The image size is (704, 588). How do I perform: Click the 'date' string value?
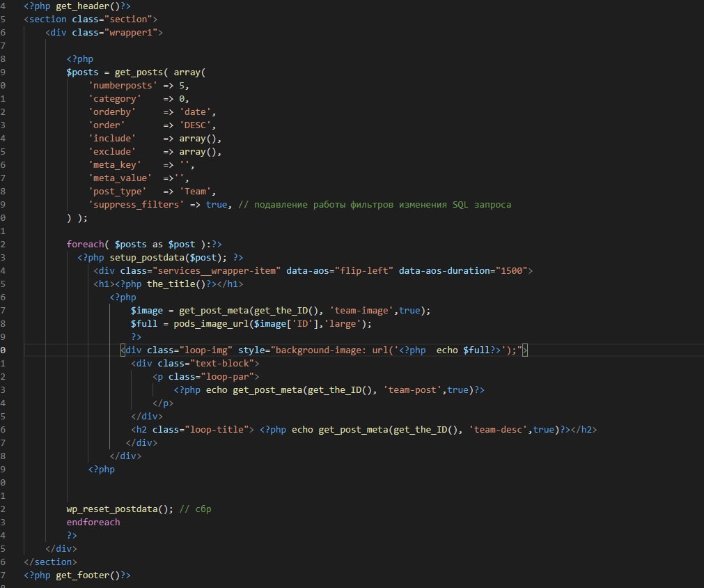click(195, 112)
